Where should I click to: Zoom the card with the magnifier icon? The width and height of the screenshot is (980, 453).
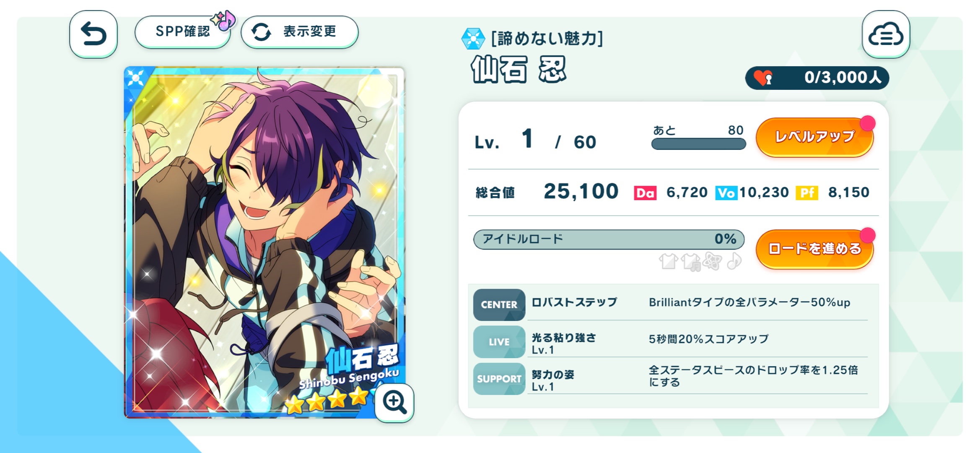point(394,402)
